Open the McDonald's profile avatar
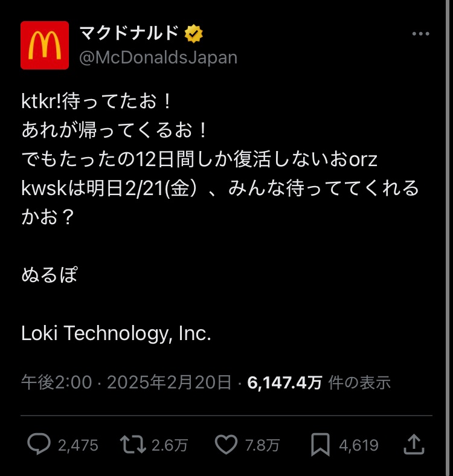 click(x=45, y=45)
